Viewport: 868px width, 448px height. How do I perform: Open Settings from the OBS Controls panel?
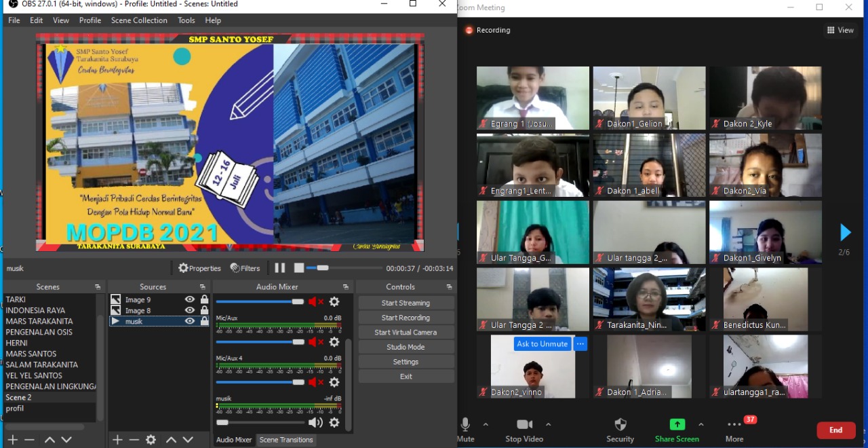coord(406,362)
